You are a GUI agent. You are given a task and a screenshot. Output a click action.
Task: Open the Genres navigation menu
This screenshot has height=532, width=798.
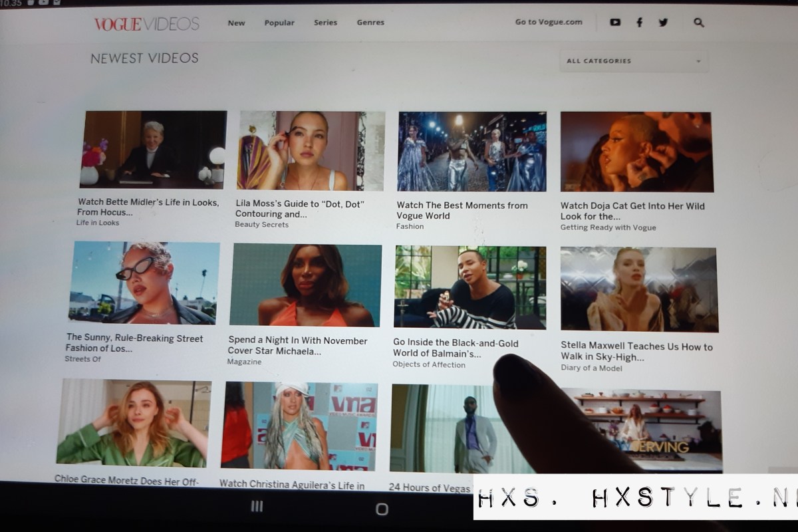370,23
